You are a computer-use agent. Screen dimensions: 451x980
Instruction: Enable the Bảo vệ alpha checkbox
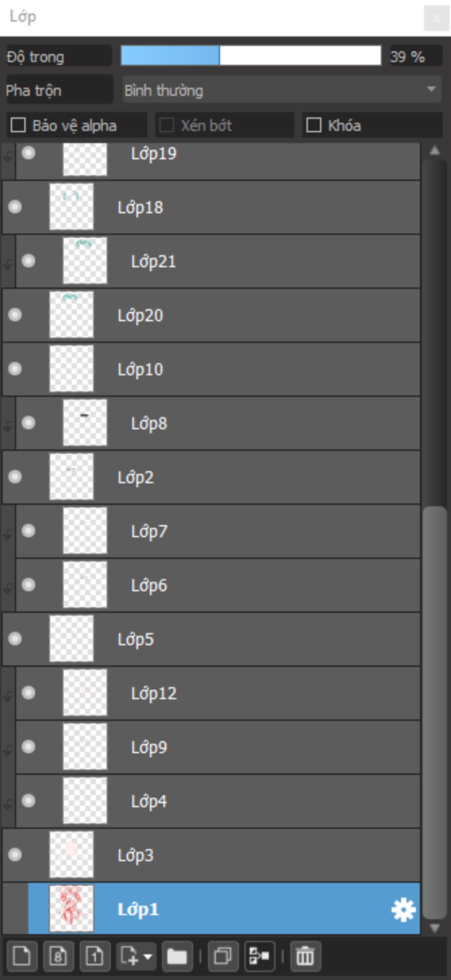pyautogui.click(x=18, y=125)
